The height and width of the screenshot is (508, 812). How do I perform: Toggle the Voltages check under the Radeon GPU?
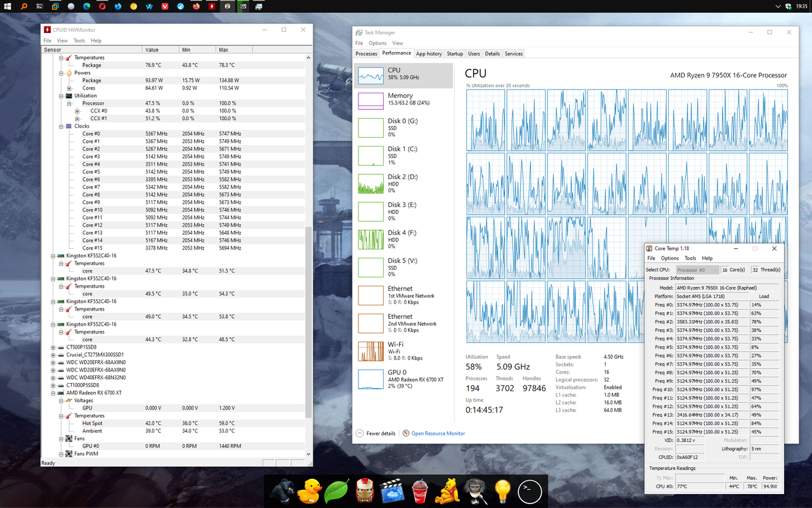point(69,400)
